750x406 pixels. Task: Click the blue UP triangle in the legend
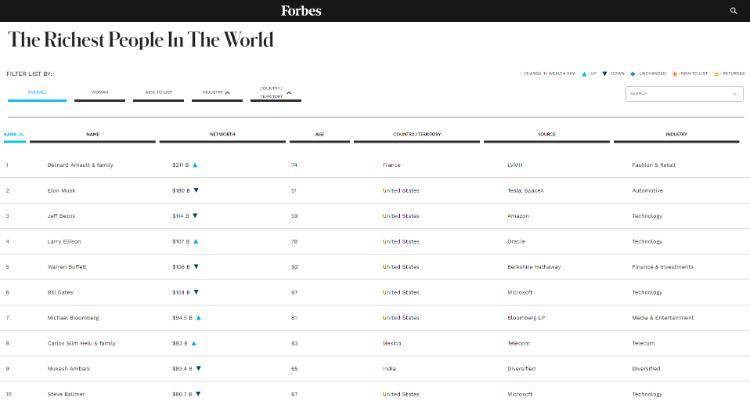pyautogui.click(x=584, y=73)
